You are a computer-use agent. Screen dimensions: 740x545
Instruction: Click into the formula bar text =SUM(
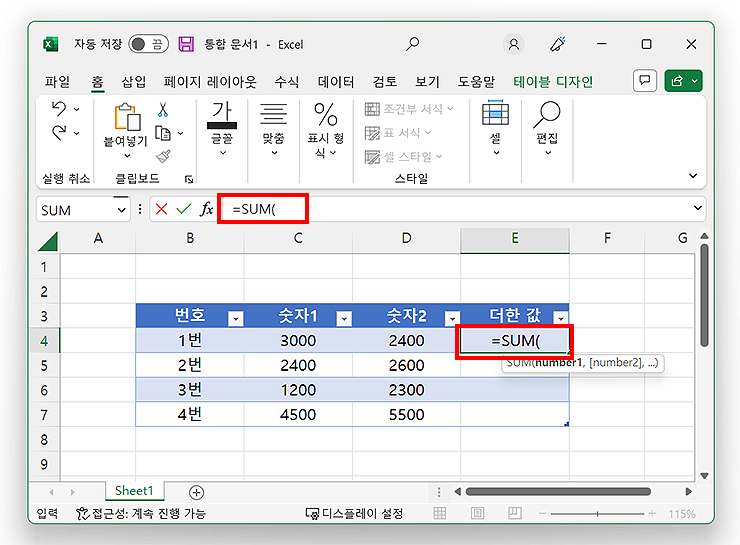pos(254,209)
